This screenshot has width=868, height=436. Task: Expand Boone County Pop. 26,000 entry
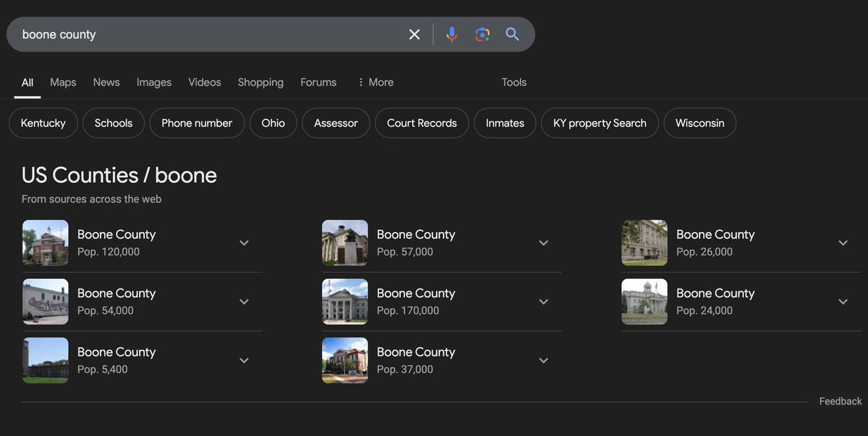click(843, 243)
